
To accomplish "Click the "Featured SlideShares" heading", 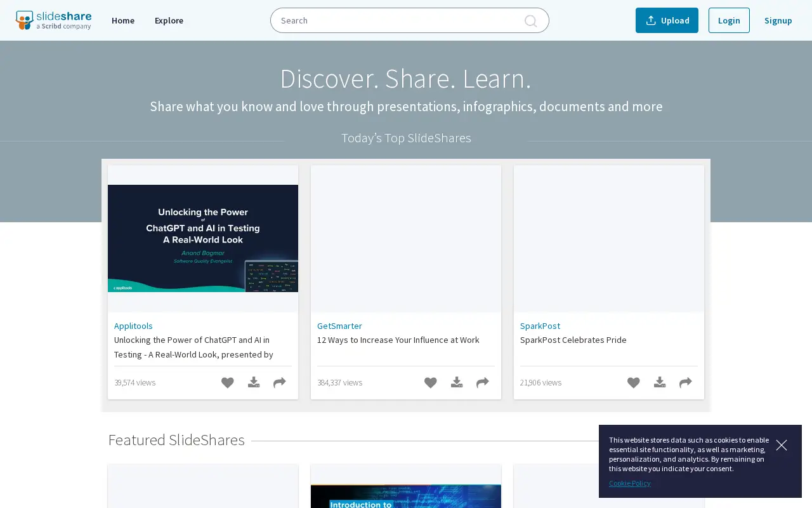I will pos(176,440).
